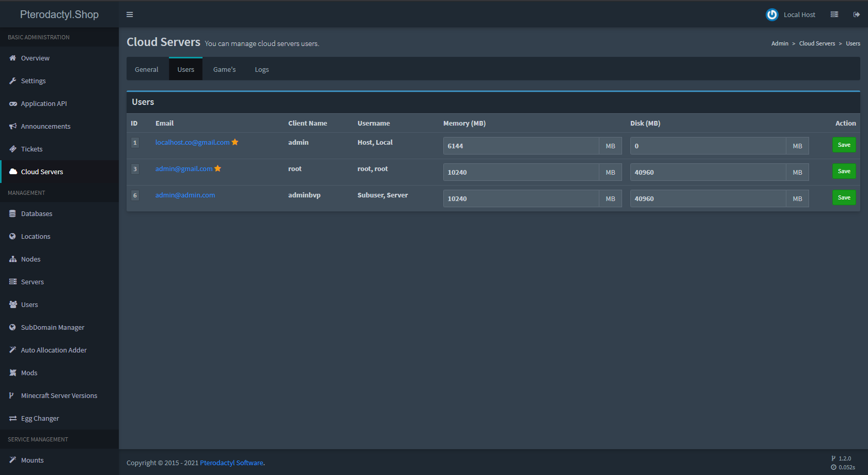Screen dimensions: 868x475
Task: Switch to the Game's tab
Action: (x=224, y=69)
